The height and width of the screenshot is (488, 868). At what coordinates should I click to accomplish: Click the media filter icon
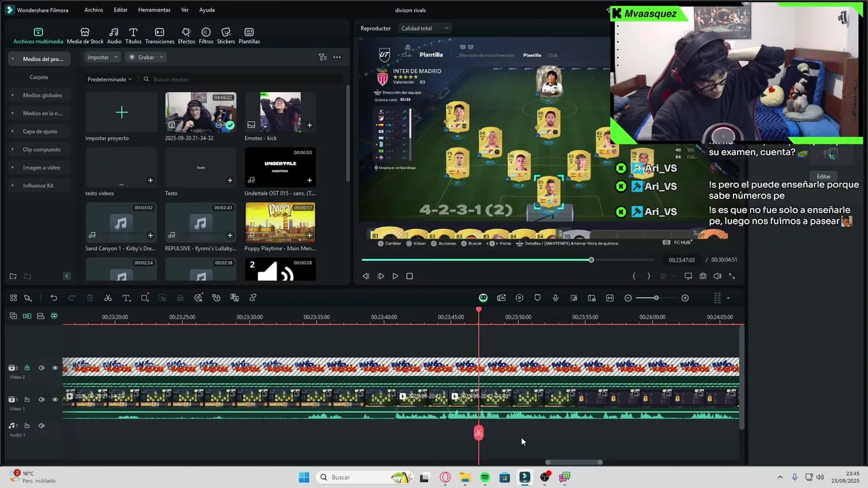tap(323, 58)
